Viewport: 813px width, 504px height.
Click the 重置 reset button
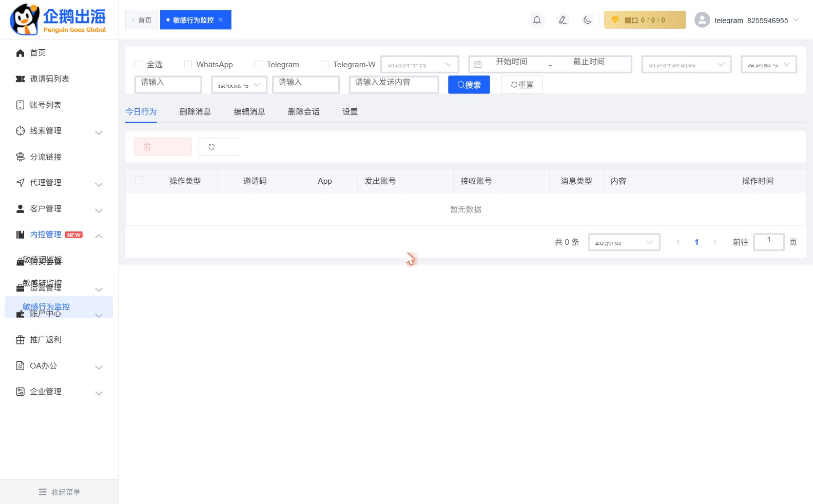point(522,85)
